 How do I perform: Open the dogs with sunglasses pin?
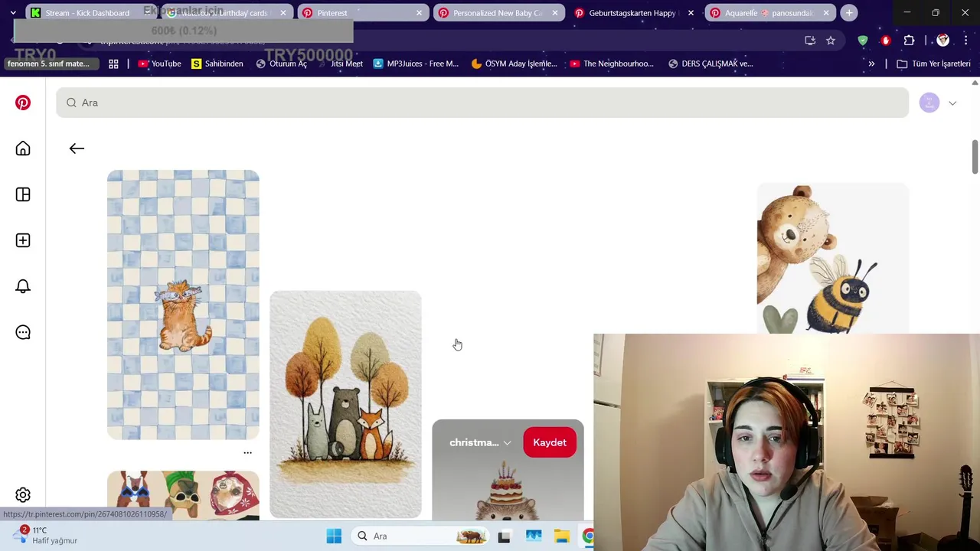(183, 495)
